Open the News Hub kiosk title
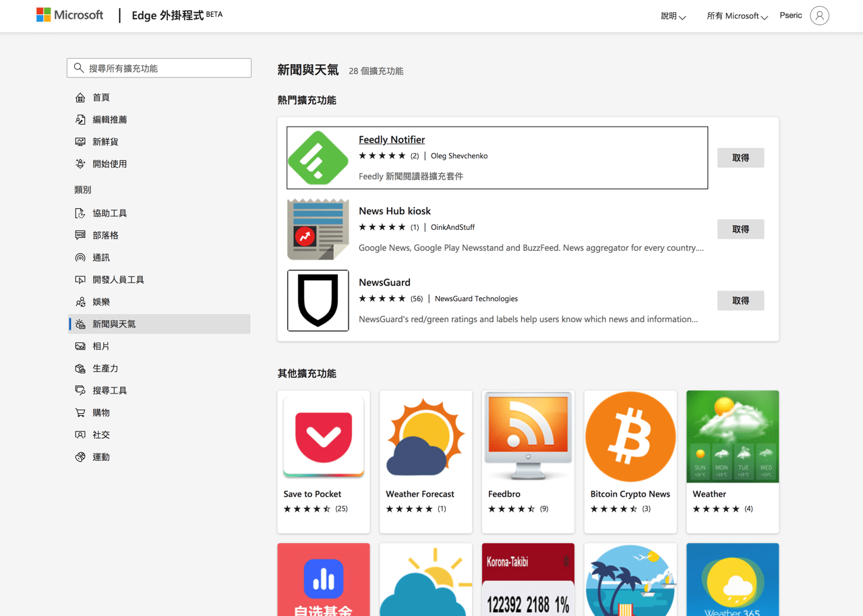Screen dimensions: 863x616 [394, 211]
